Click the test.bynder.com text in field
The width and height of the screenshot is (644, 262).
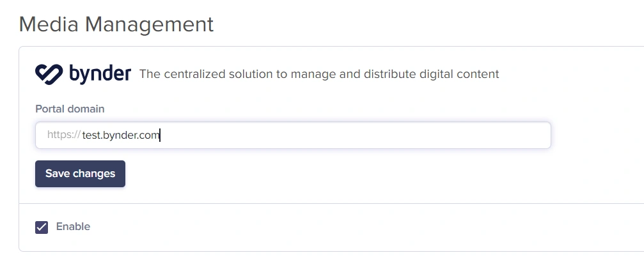pos(121,135)
